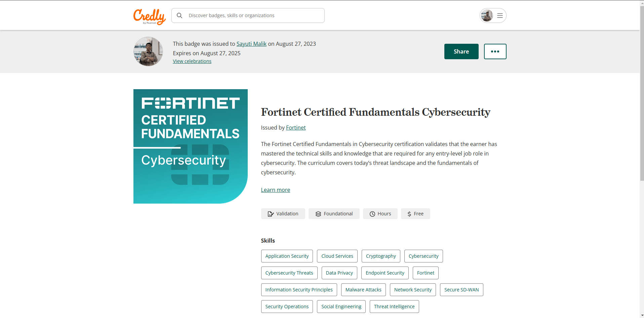
Task: Click the Free label text
Action: pyautogui.click(x=418, y=214)
